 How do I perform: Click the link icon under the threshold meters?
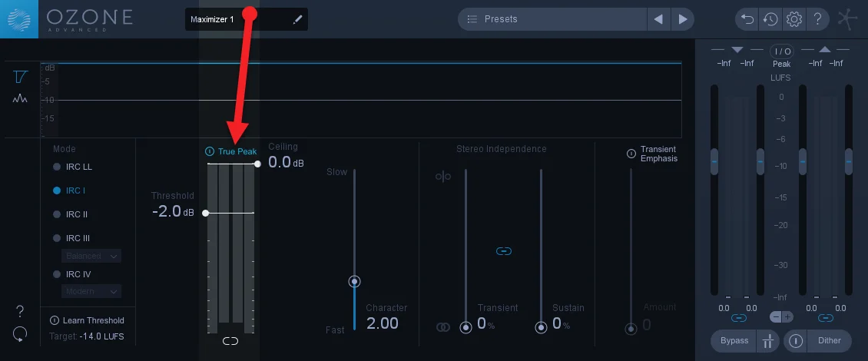[x=230, y=341]
